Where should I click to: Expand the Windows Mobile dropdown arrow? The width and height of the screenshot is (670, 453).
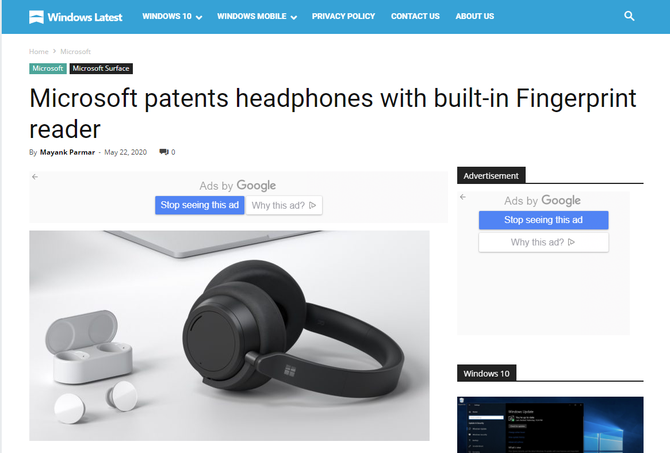(x=294, y=17)
